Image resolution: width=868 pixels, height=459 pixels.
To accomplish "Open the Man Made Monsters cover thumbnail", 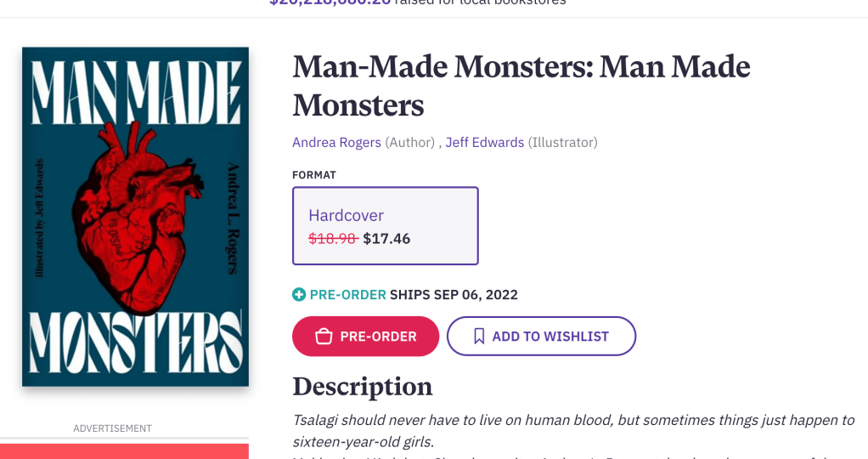I will click(135, 217).
